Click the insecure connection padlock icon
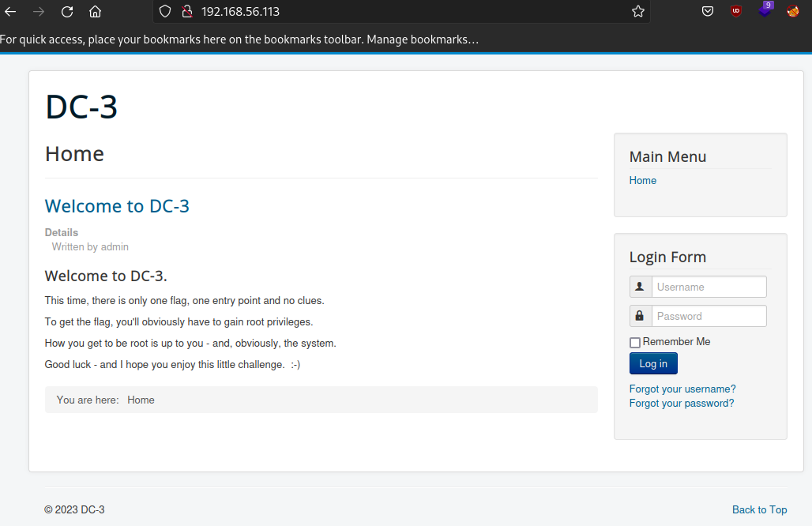The image size is (812, 526). tap(185, 11)
